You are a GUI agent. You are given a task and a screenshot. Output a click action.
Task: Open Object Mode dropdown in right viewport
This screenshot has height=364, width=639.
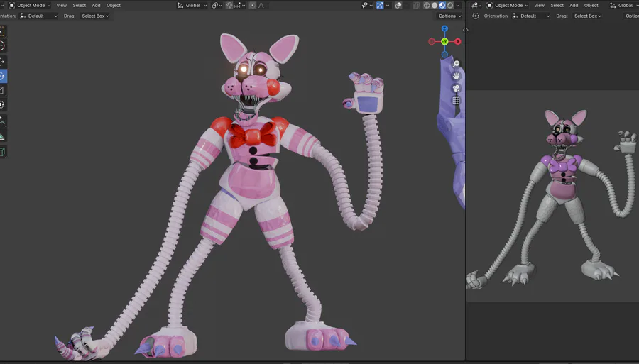click(508, 5)
